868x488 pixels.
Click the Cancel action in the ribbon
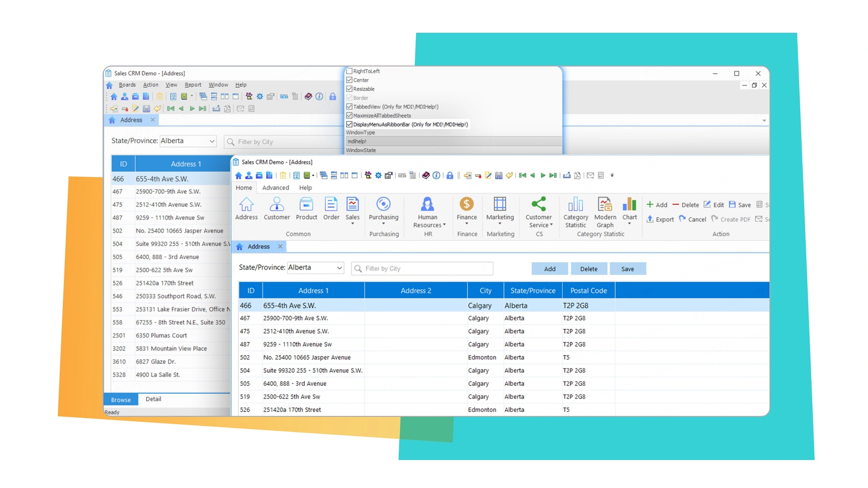(x=692, y=219)
